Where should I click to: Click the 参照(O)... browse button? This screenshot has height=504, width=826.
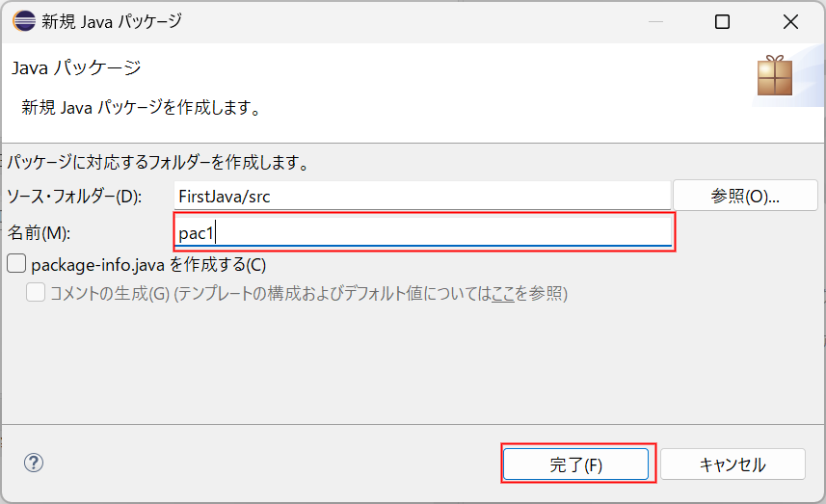click(745, 196)
